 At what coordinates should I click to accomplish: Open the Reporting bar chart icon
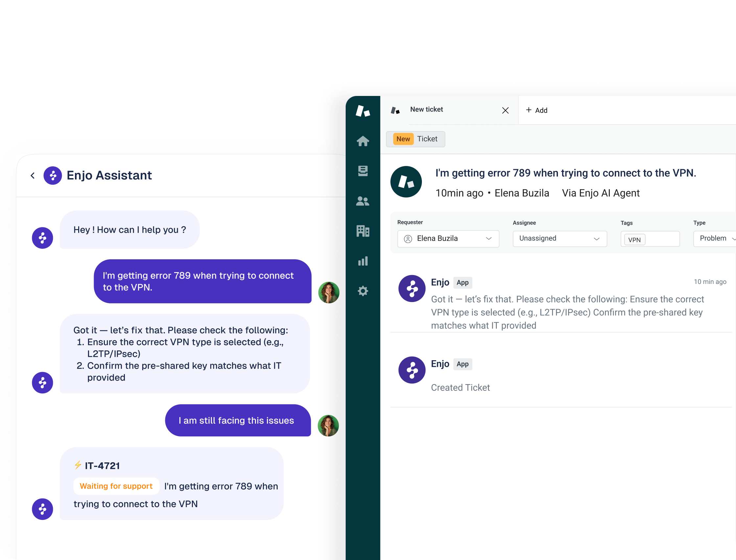click(x=362, y=261)
